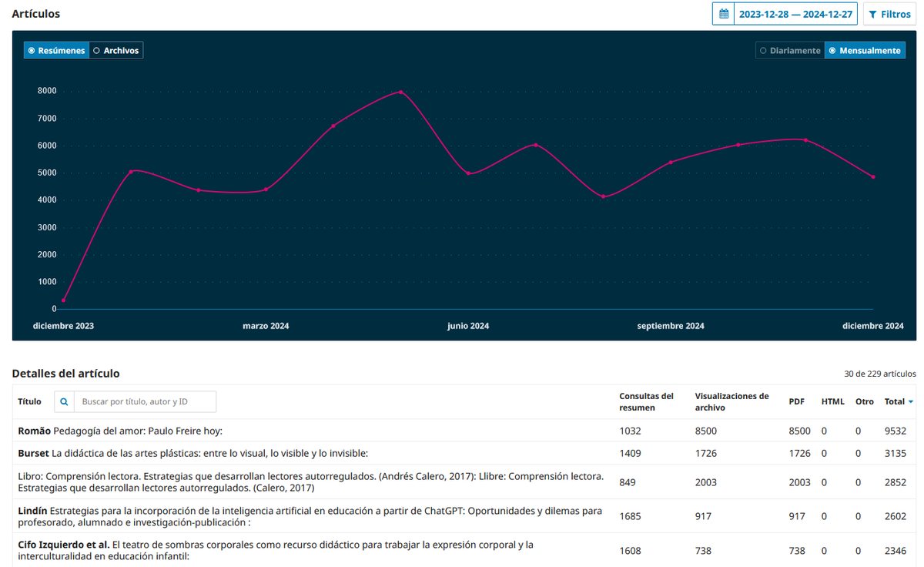
Task: Click the Artículos section heading
Action: [x=36, y=14]
